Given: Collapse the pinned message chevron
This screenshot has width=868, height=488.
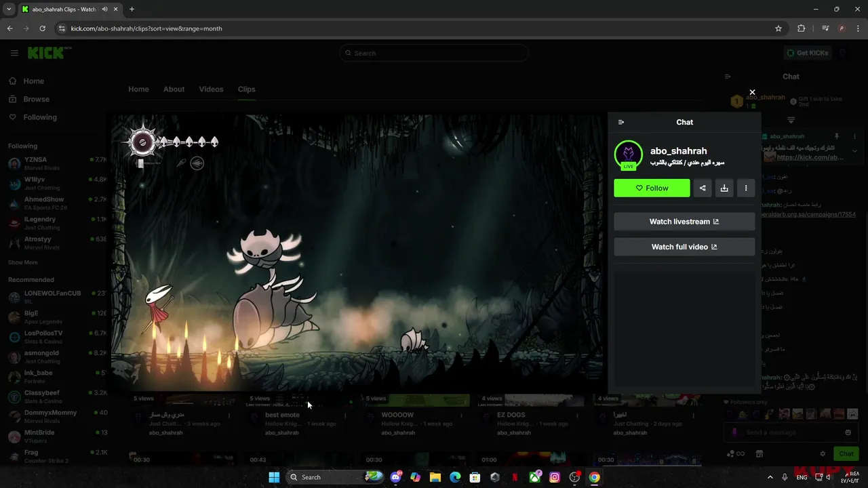Looking at the screenshot, I should point(854,150).
